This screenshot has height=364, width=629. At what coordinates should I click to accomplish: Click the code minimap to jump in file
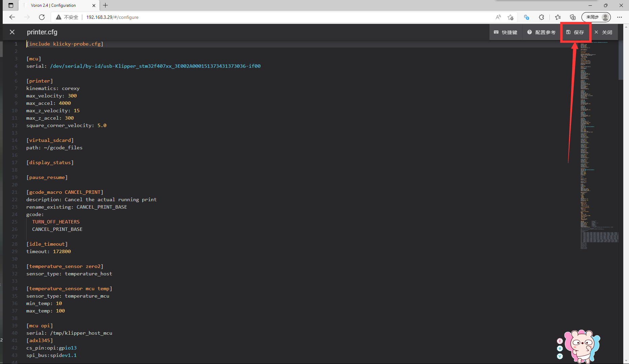pyautogui.click(x=597, y=135)
